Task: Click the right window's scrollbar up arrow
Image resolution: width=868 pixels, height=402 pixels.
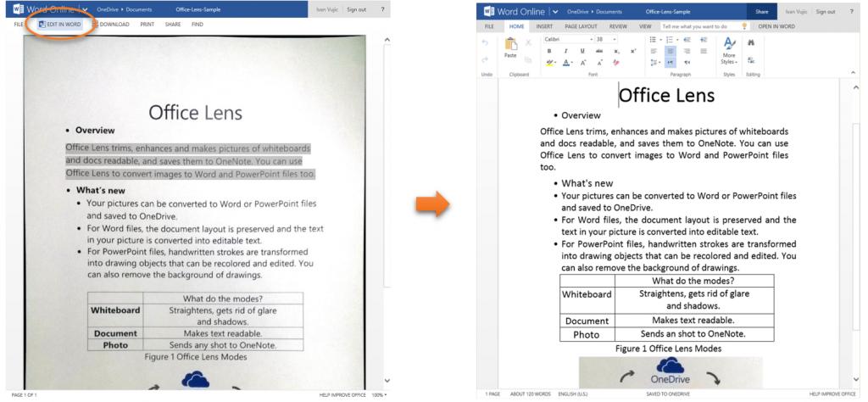Action: pyautogui.click(x=856, y=87)
